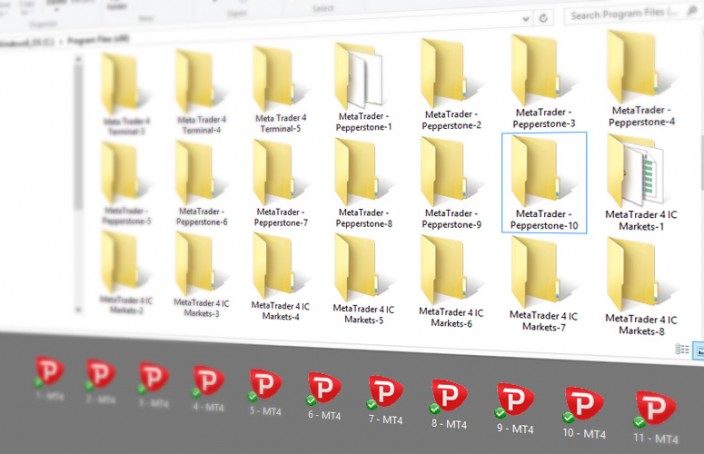Click the navigation pane scrollbar thumb
This screenshot has height=454, width=704.
pos(78,137)
